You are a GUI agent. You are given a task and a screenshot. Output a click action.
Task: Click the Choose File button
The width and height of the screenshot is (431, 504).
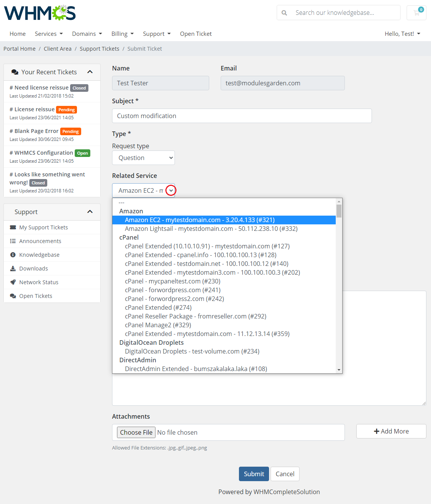pyautogui.click(x=136, y=432)
